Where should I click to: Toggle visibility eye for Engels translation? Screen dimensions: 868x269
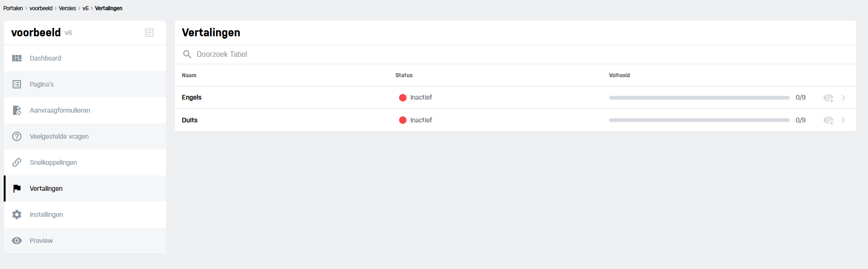point(828,98)
